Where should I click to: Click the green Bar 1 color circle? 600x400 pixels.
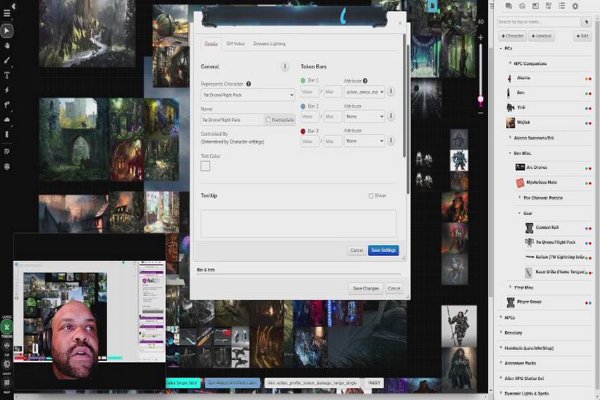[303, 81]
